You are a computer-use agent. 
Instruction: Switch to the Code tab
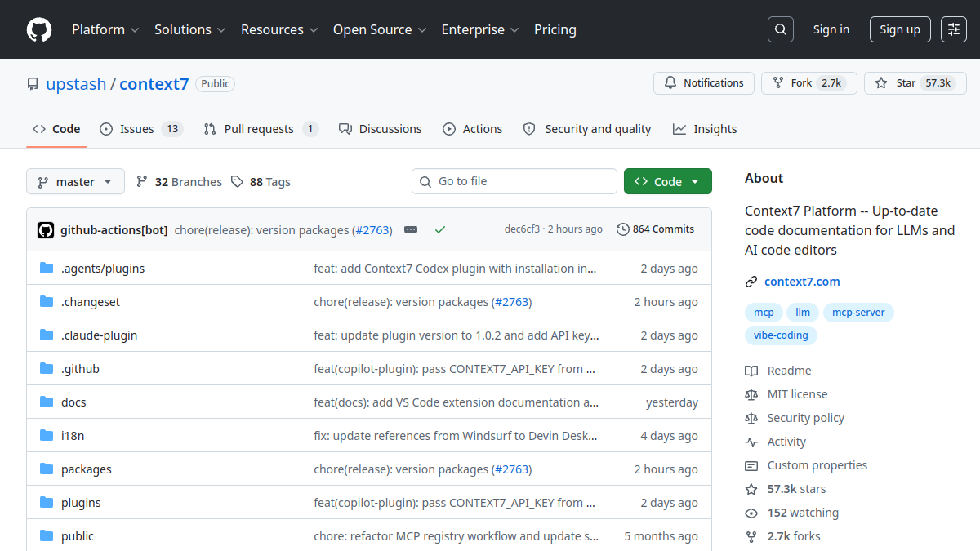56,129
